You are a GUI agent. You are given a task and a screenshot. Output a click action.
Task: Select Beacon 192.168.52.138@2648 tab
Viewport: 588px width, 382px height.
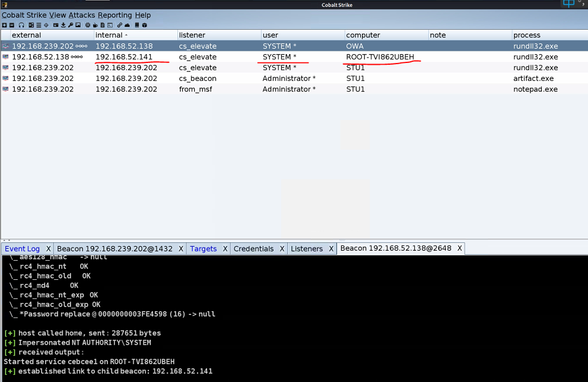pyautogui.click(x=396, y=248)
